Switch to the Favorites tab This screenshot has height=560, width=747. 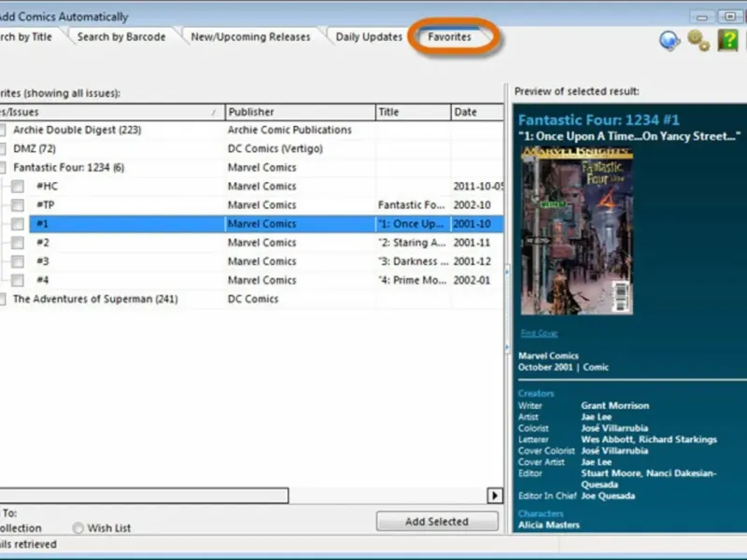(449, 36)
